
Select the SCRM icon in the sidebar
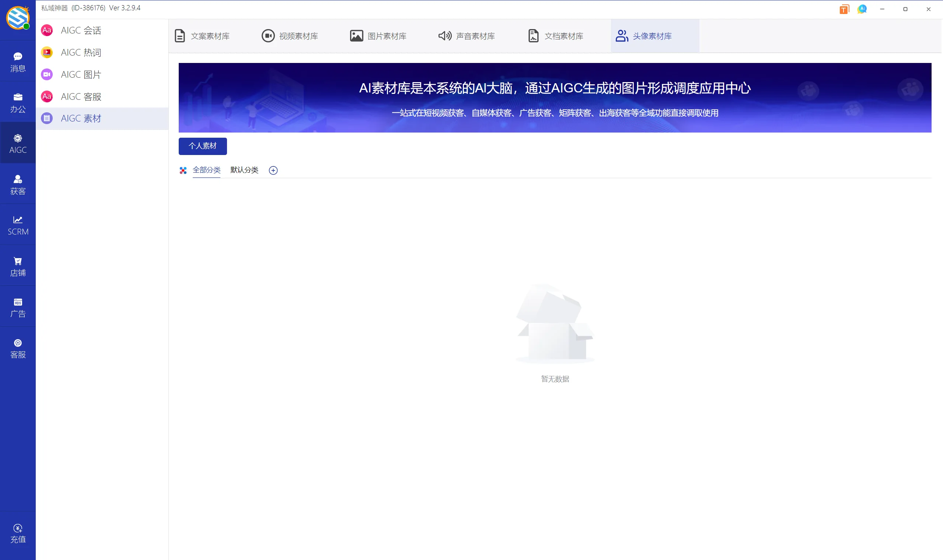tap(18, 225)
